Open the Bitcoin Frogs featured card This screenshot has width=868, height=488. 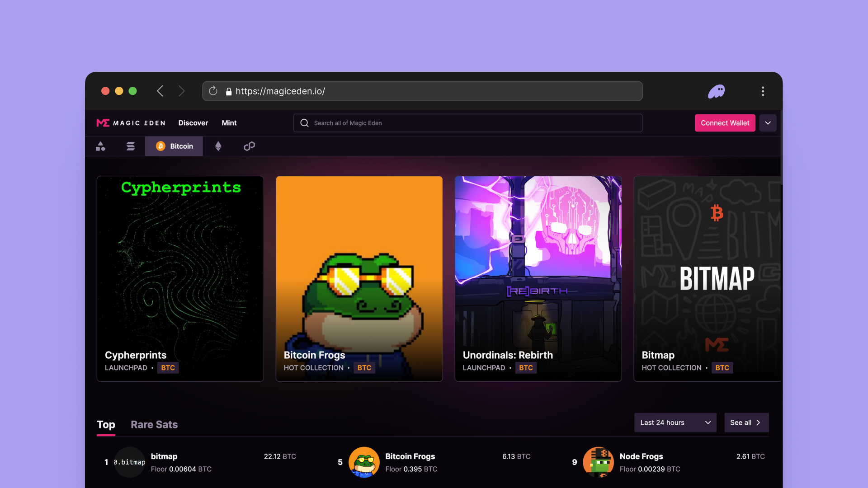[x=359, y=279]
